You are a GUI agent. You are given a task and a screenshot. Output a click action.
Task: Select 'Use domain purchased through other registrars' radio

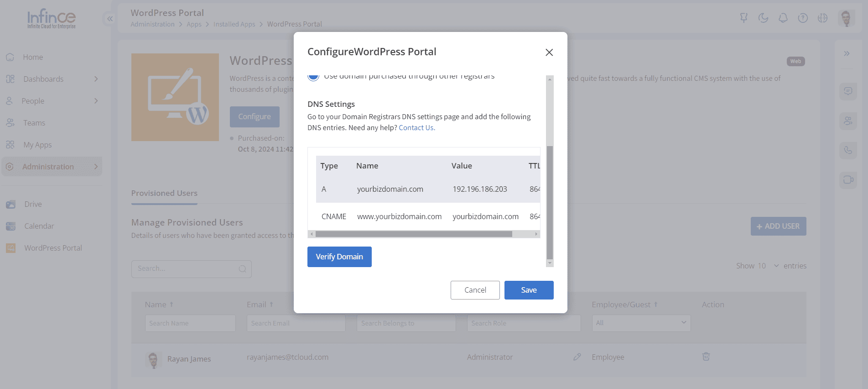(313, 77)
